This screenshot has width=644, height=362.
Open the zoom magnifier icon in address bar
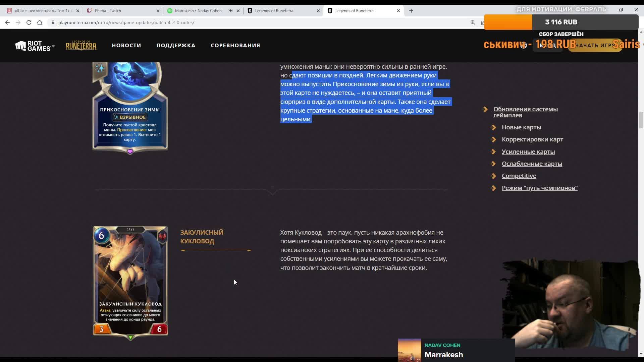point(473,22)
